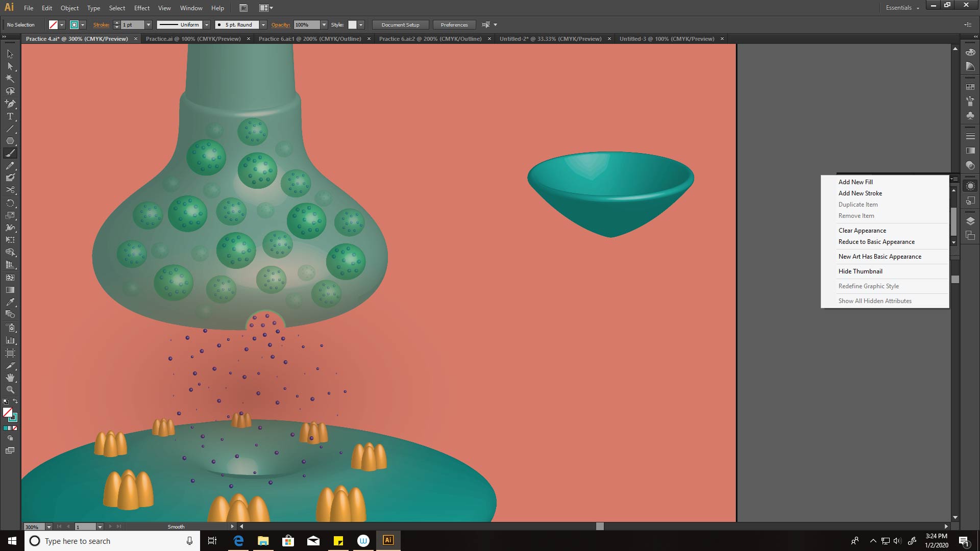Open the Brushes panel icon
980x551 pixels.
pyautogui.click(x=970, y=102)
